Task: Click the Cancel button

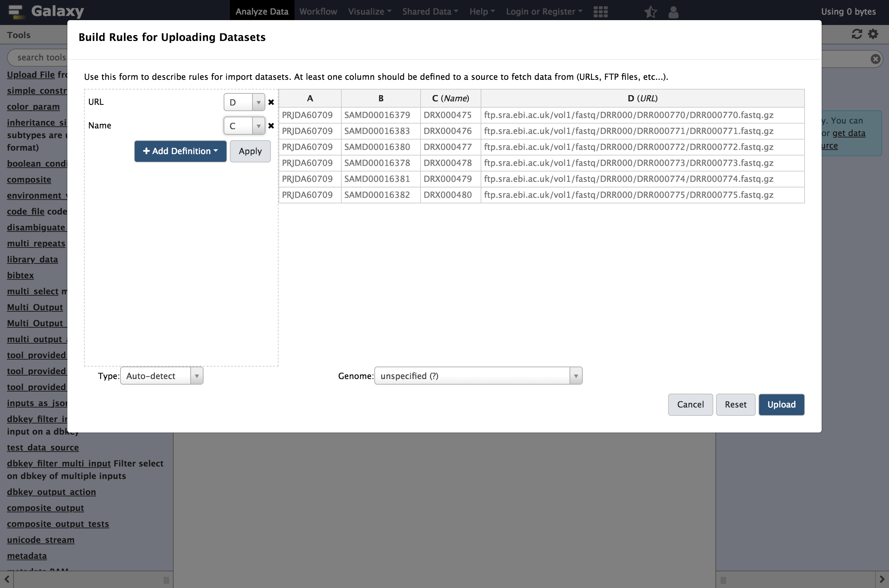Action: 690,404
